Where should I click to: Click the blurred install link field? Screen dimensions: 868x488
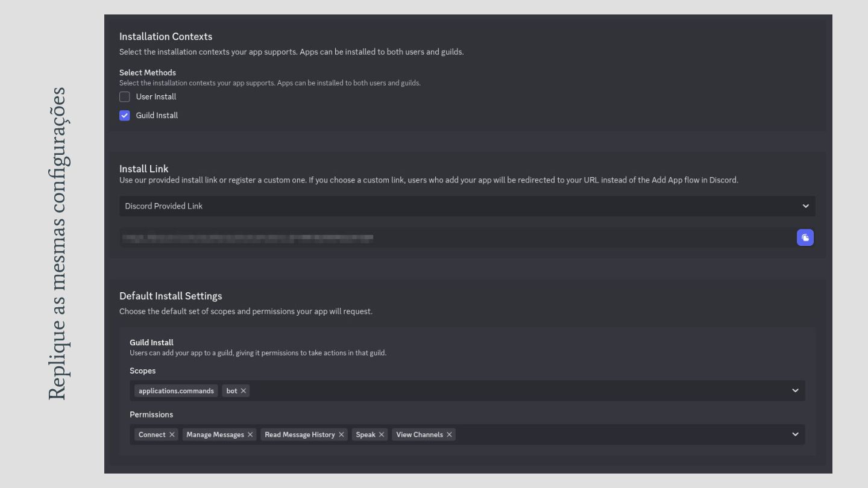[x=247, y=237]
